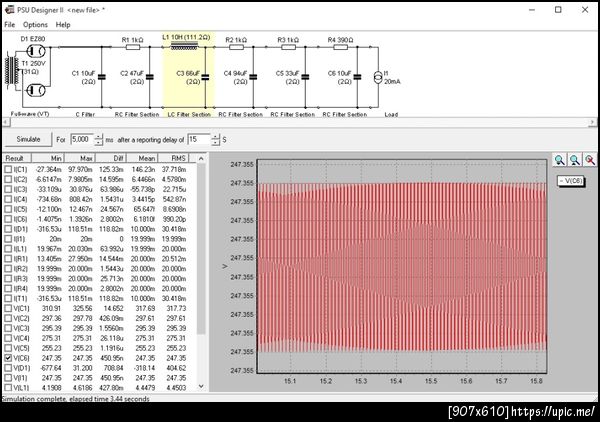Open the File menu

[x=10, y=25]
